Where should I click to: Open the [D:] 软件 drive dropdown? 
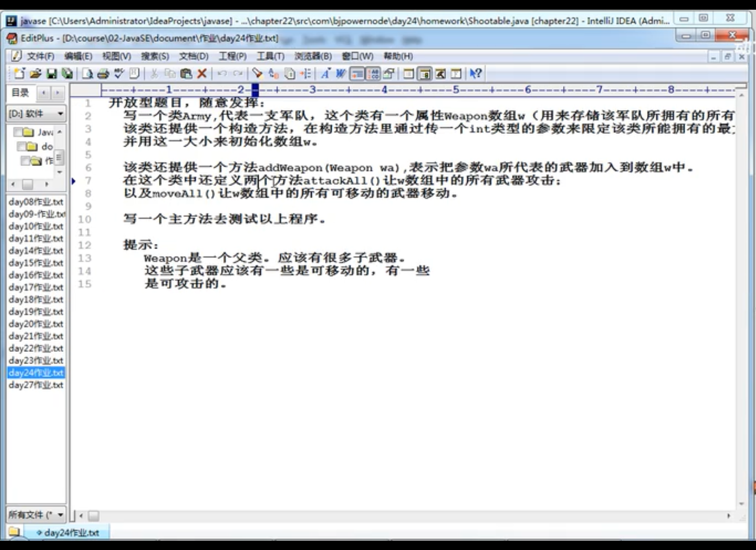(x=36, y=113)
